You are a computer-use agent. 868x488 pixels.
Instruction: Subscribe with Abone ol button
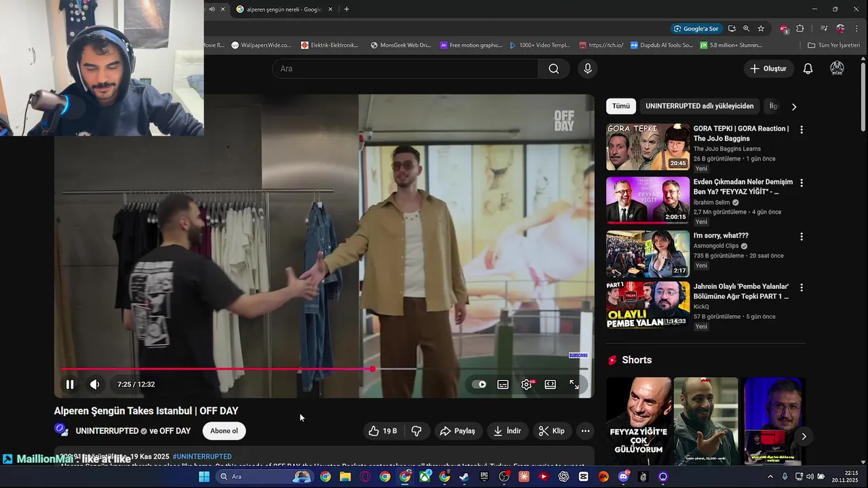[224, 431]
